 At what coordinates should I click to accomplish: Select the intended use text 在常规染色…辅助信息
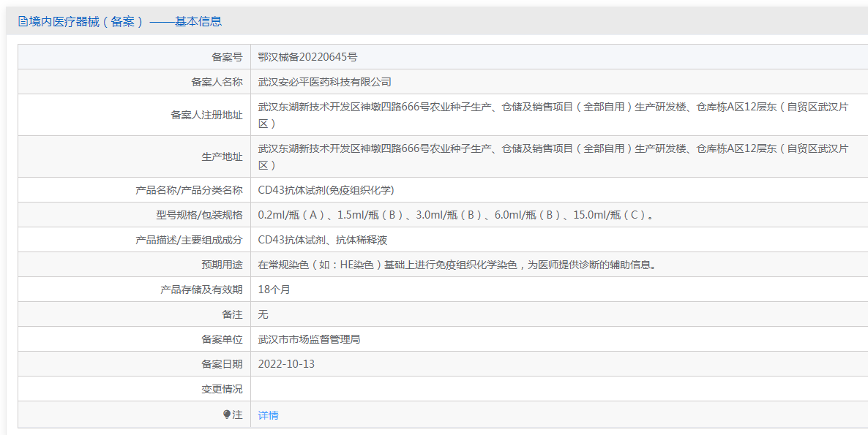point(459,265)
